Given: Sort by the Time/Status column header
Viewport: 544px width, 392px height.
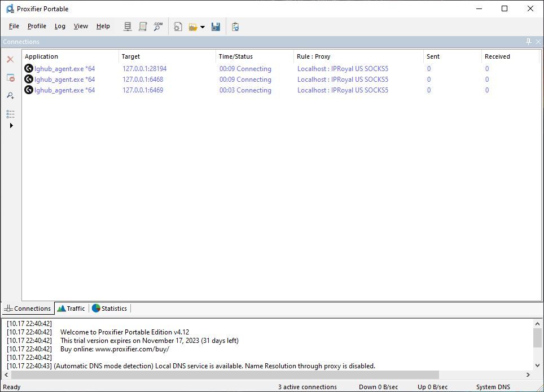Looking at the screenshot, I should point(255,56).
